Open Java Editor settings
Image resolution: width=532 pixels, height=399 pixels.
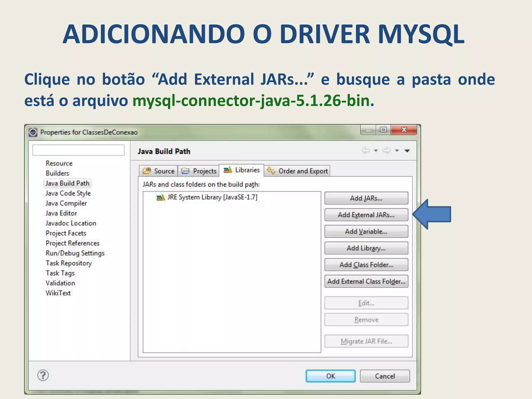click(61, 213)
